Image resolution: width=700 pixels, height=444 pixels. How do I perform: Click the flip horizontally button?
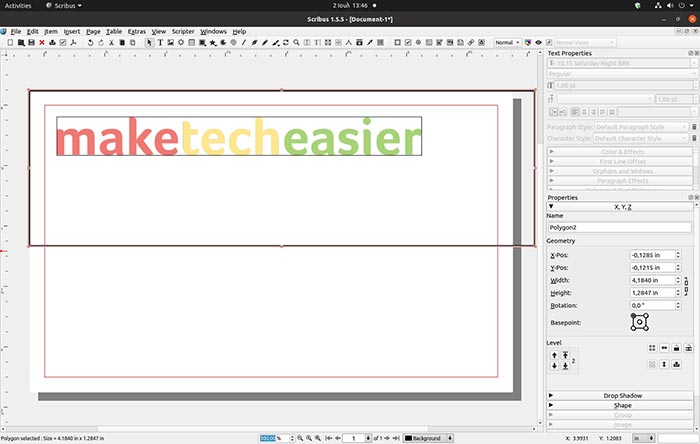click(664, 348)
